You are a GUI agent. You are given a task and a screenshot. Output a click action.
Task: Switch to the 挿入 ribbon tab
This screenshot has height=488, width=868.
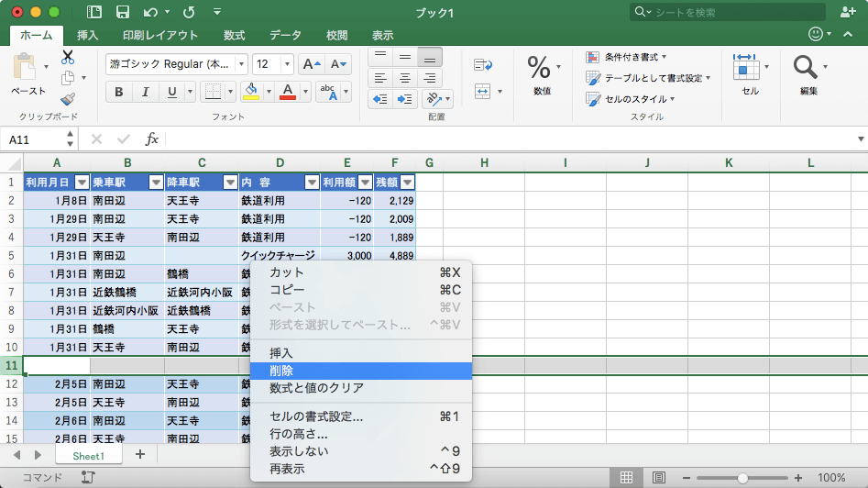pyautogui.click(x=88, y=36)
